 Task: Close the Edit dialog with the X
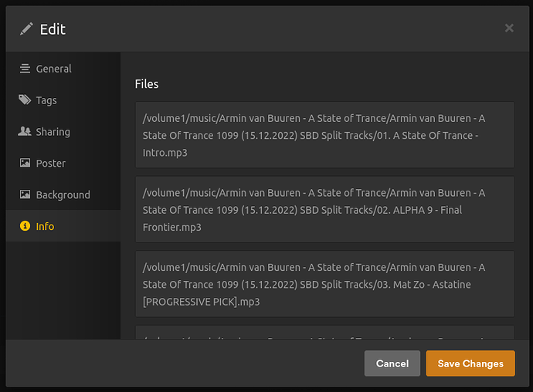tap(509, 28)
